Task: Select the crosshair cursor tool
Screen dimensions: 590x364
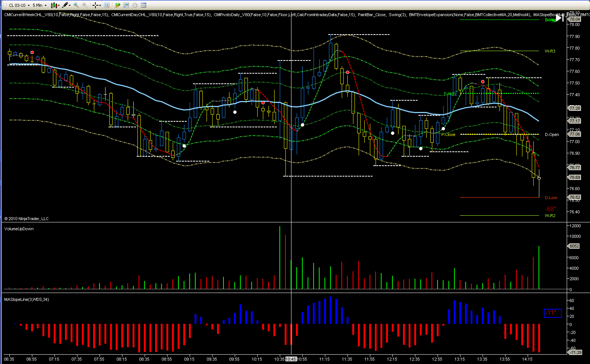Action: tap(95, 5)
